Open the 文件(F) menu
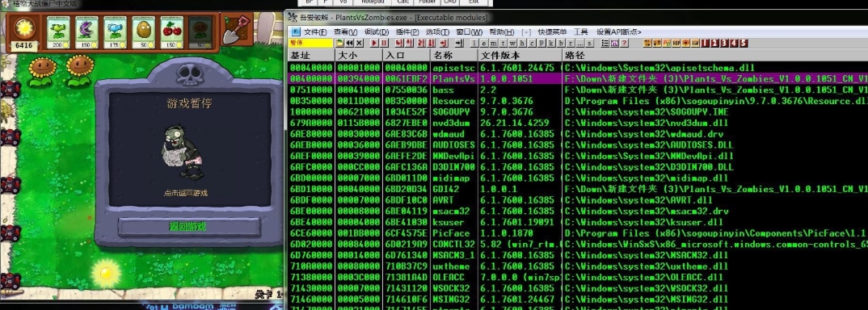The width and height of the screenshot is (868, 310). (x=315, y=32)
